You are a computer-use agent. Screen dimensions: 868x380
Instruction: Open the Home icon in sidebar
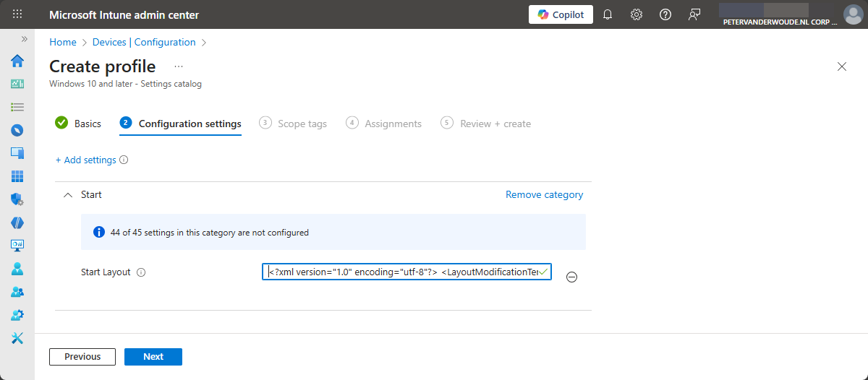pyautogui.click(x=17, y=61)
